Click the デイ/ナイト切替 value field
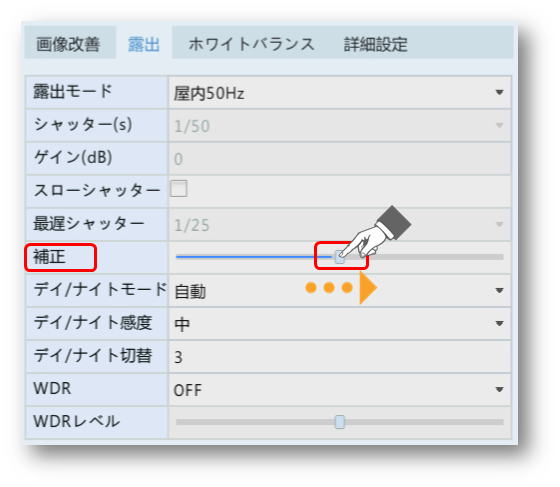 tap(340, 356)
